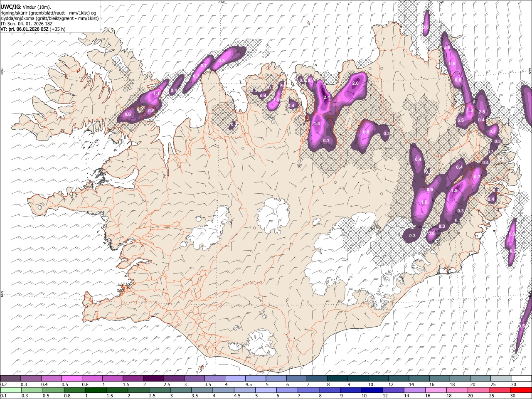Click the light violet 14–16 rain swatch
This screenshot has width=532, height=399.
click(414, 390)
